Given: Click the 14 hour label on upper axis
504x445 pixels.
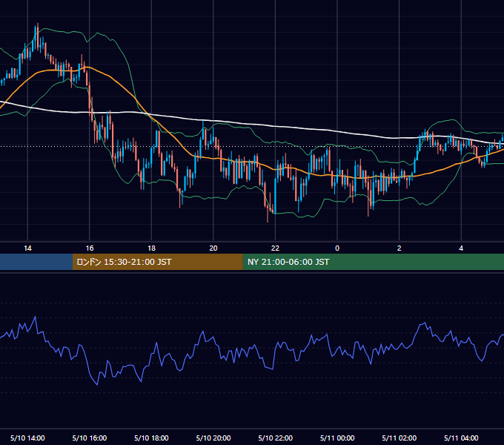Looking at the screenshot, I should coord(27,248).
